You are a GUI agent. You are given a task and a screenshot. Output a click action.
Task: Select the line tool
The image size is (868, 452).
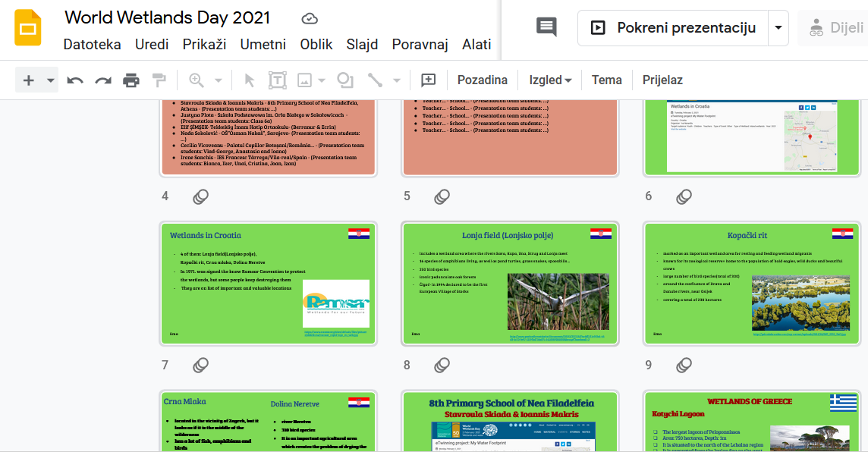coord(375,80)
